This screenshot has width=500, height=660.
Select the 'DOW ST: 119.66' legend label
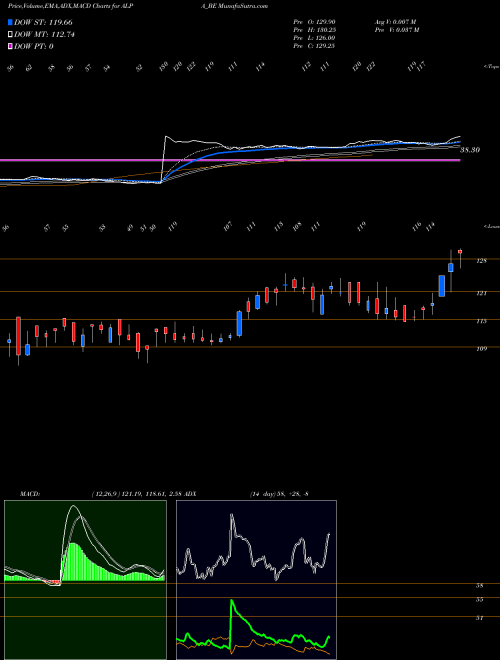point(43,22)
